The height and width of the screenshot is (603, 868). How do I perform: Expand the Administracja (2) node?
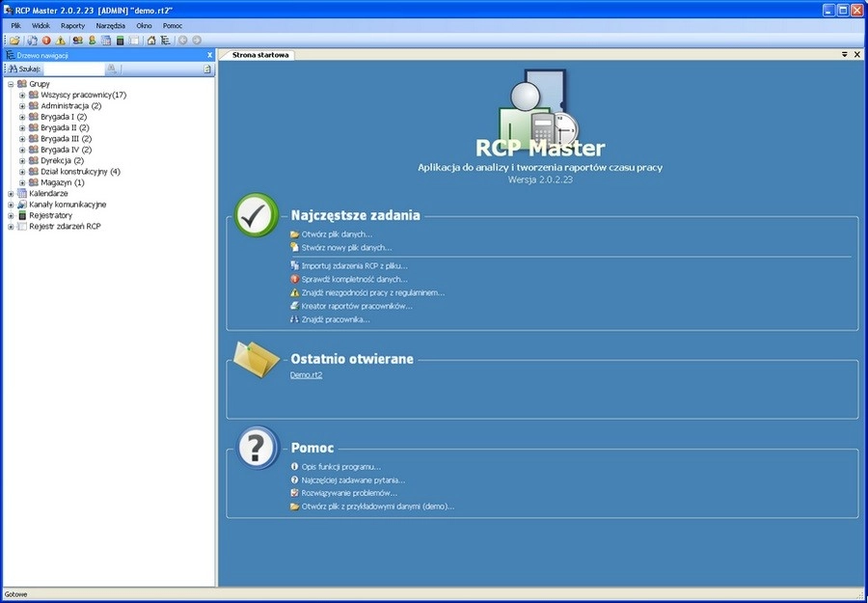(x=22, y=106)
